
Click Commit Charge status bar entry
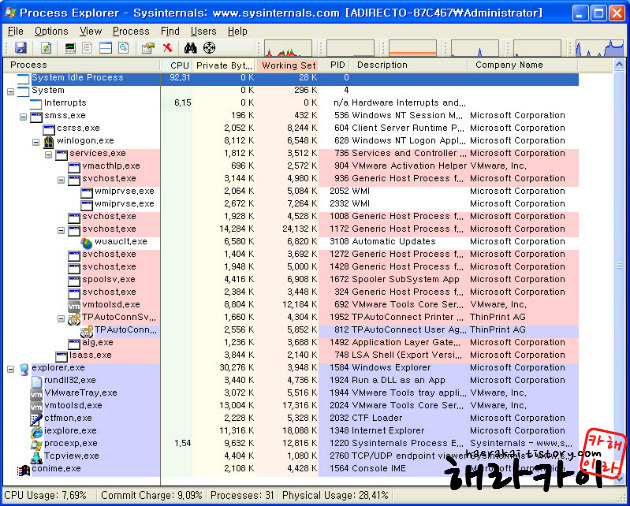(151, 496)
